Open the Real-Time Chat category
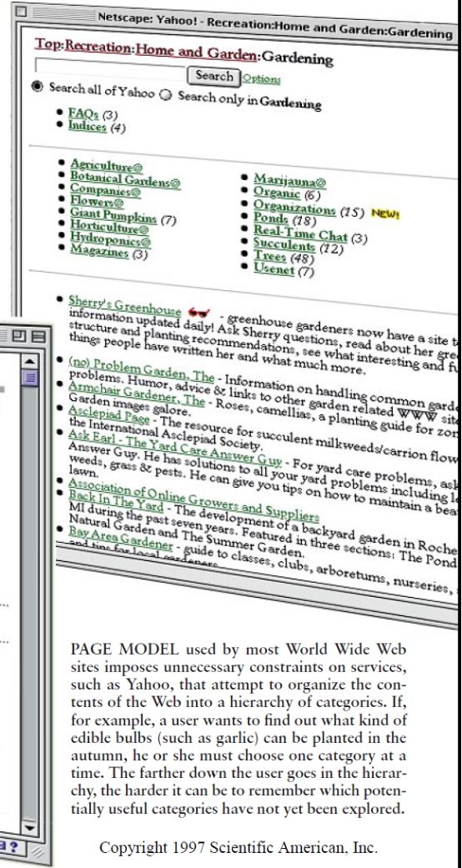Image resolution: width=462 pixels, height=868 pixels. 301,233
